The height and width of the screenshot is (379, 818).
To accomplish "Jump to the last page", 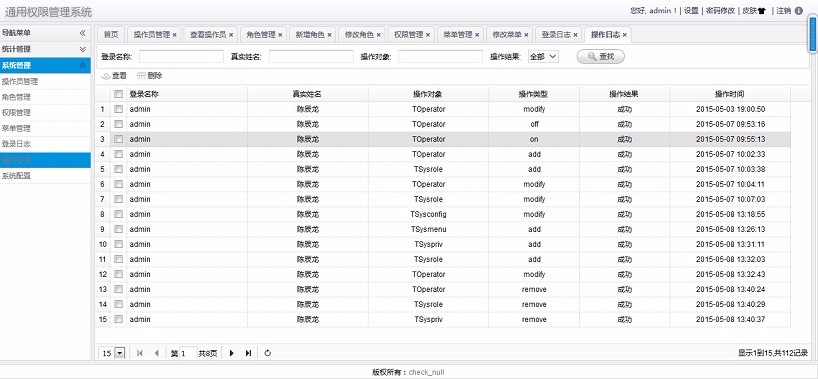I will [248, 353].
